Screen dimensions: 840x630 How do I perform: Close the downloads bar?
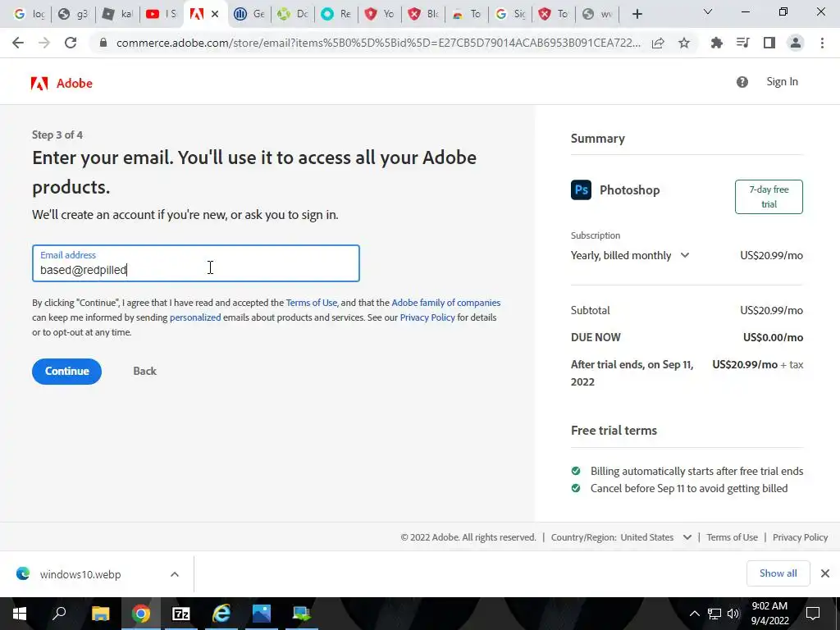coord(825,573)
